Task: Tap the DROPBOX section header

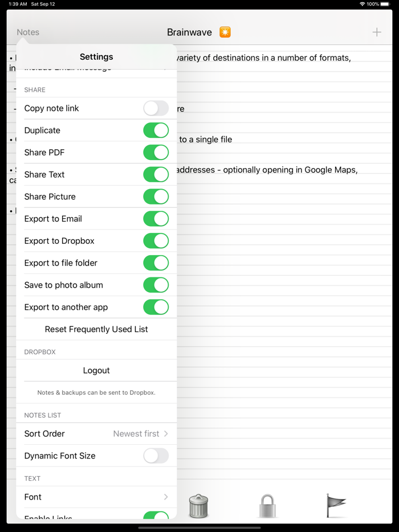Action: point(40,352)
